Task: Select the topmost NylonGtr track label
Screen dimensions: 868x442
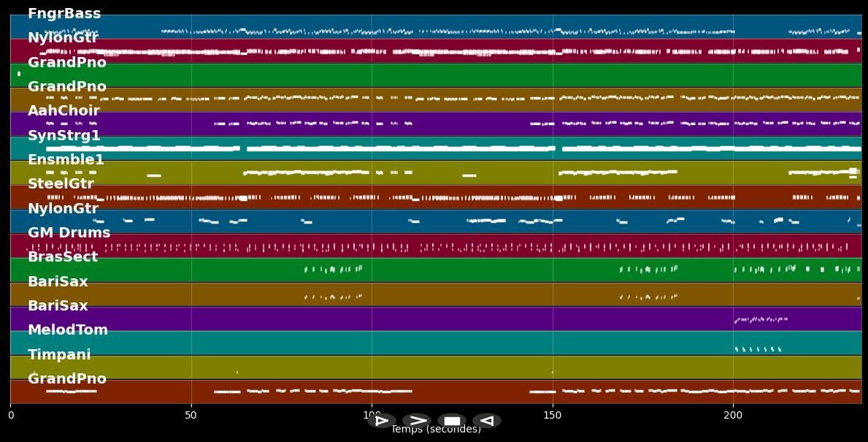Action: pyautogui.click(x=63, y=38)
